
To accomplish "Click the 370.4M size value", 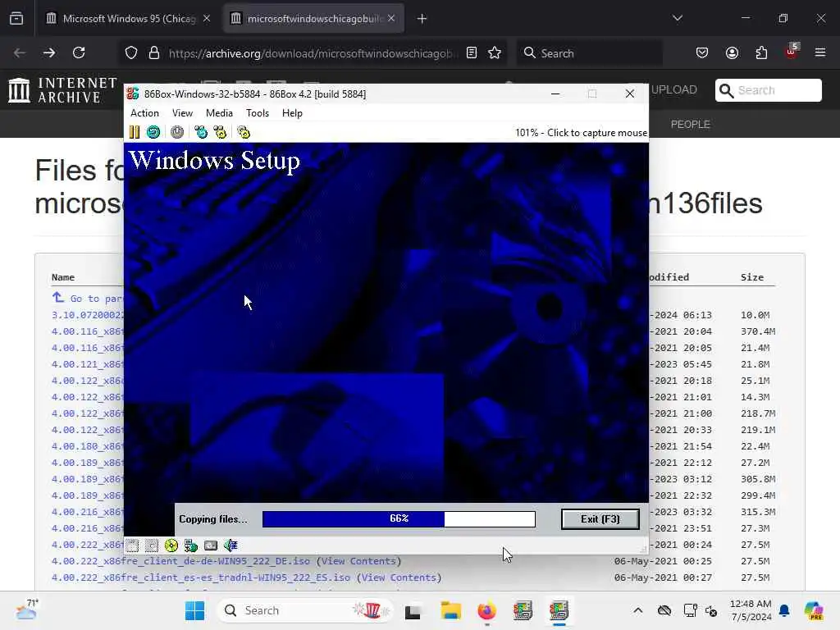I will click(758, 331).
